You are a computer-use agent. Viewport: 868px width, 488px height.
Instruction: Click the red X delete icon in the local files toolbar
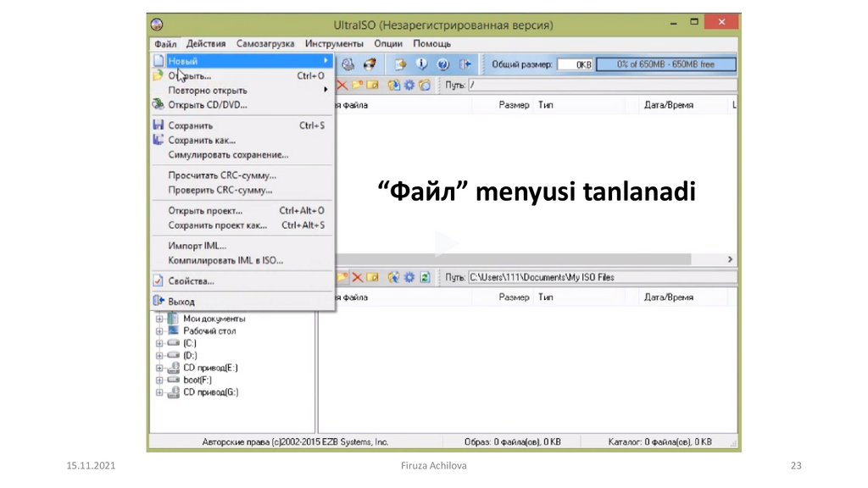click(x=358, y=277)
